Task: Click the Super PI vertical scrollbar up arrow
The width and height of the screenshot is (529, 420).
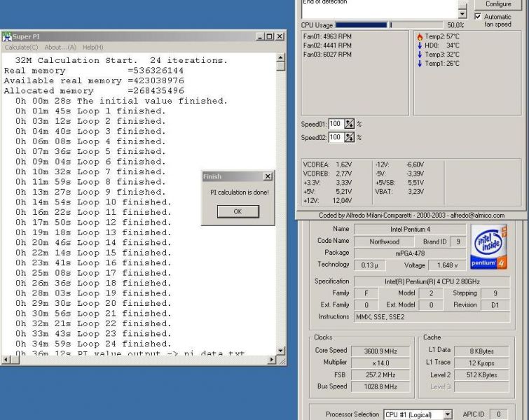Action: (280, 57)
